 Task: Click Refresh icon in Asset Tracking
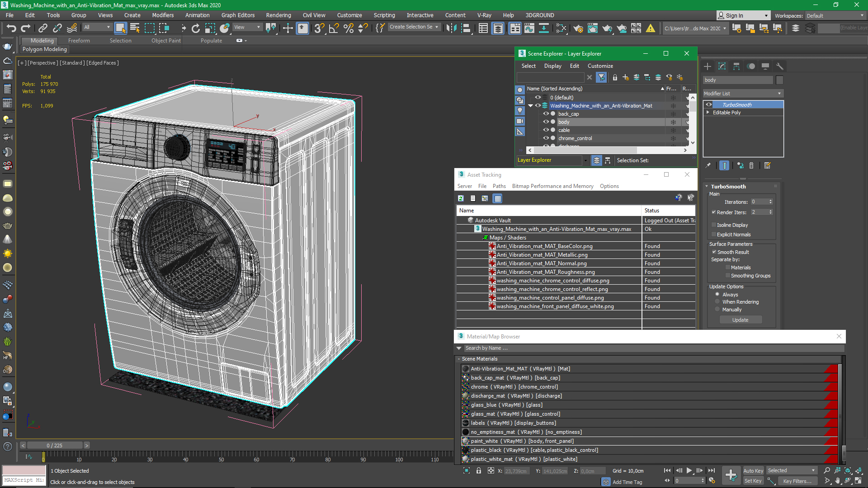click(x=461, y=198)
